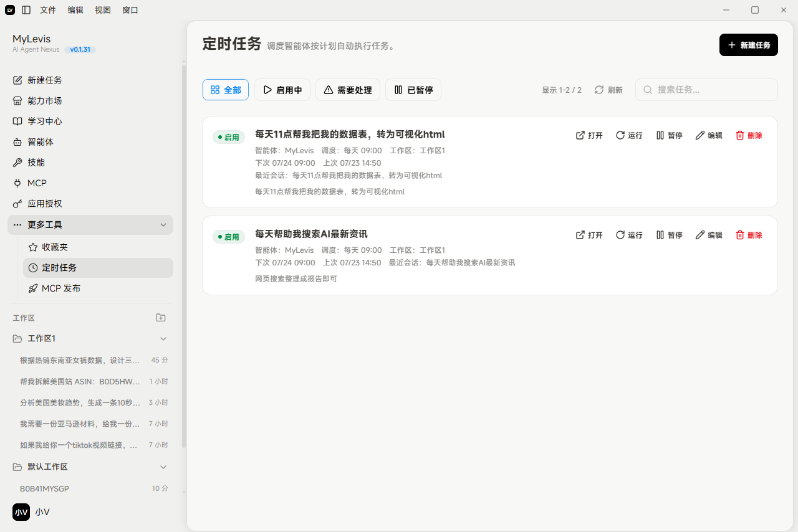The width and height of the screenshot is (798, 532).
Task: Open 应用授权 settings
Action: click(x=90, y=204)
